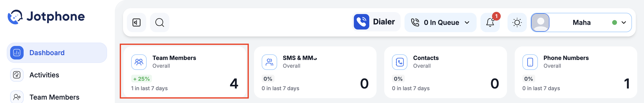Collapse the sidebar panel icon
The image size is (644, 103).
pyautogui.click(x=136, y=22)
